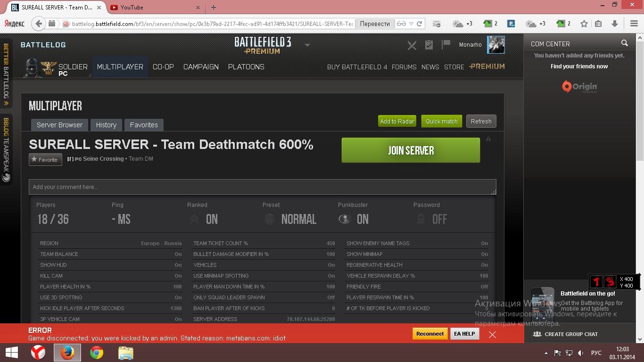This screenshot has width=644, height=362.
Task: Click the Origin logo in Com Center
Action: [x=579, y=86]
